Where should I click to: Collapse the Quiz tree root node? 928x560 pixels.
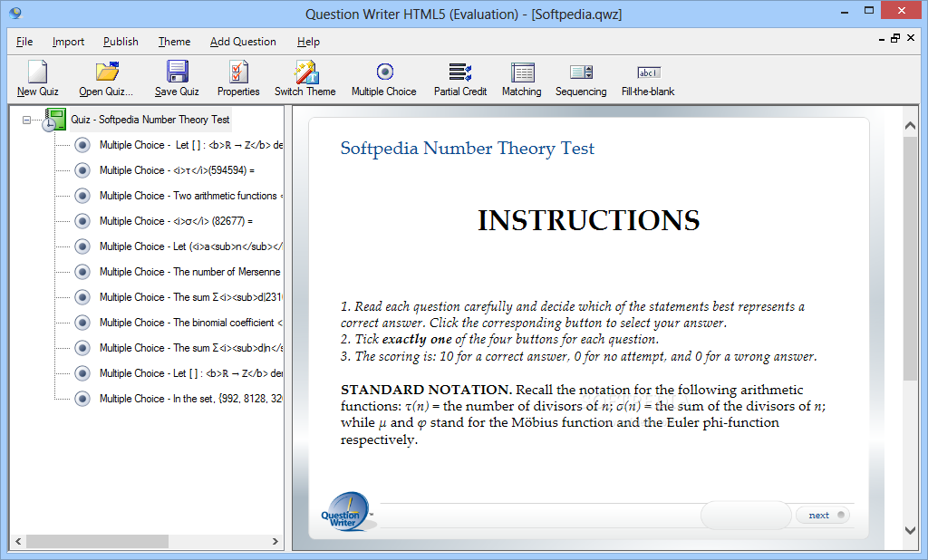click(26, 121)
